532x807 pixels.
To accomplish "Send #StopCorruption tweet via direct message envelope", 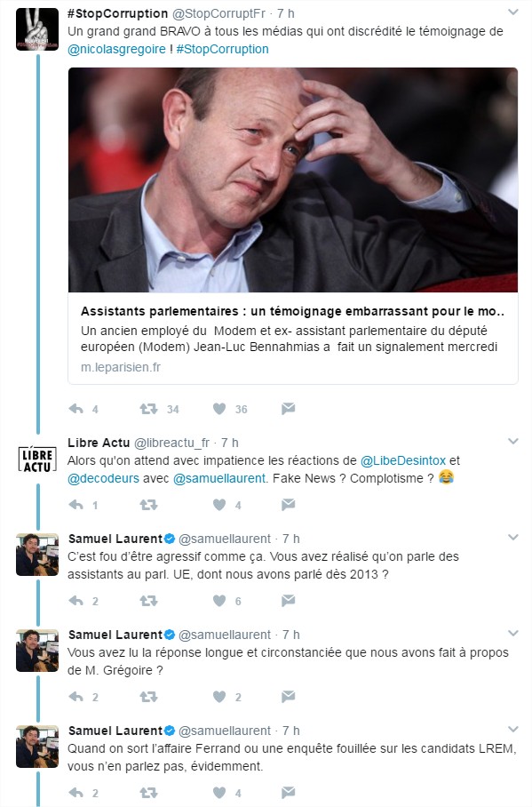I will coord(288,409).
